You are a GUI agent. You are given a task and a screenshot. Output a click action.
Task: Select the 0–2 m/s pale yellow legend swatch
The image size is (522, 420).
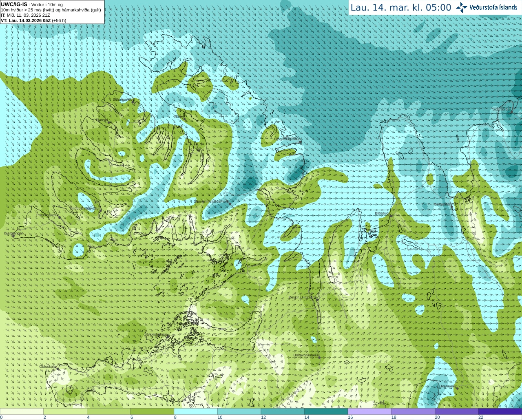coord(22,411)
